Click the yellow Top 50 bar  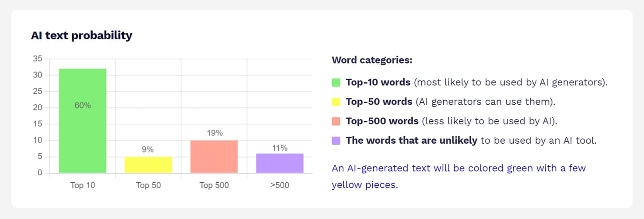[x=148, y=165]
